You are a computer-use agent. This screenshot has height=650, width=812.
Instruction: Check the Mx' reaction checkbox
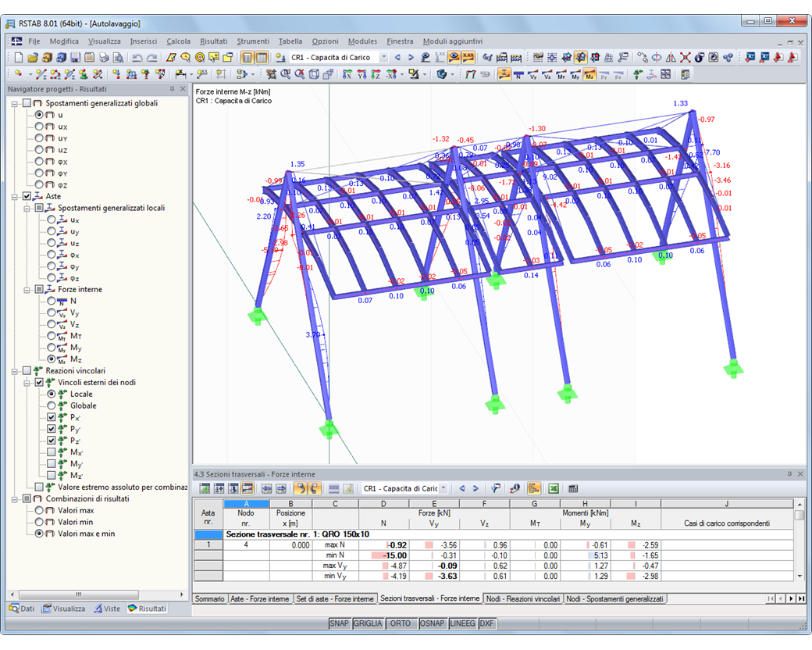tap(52, 452)
